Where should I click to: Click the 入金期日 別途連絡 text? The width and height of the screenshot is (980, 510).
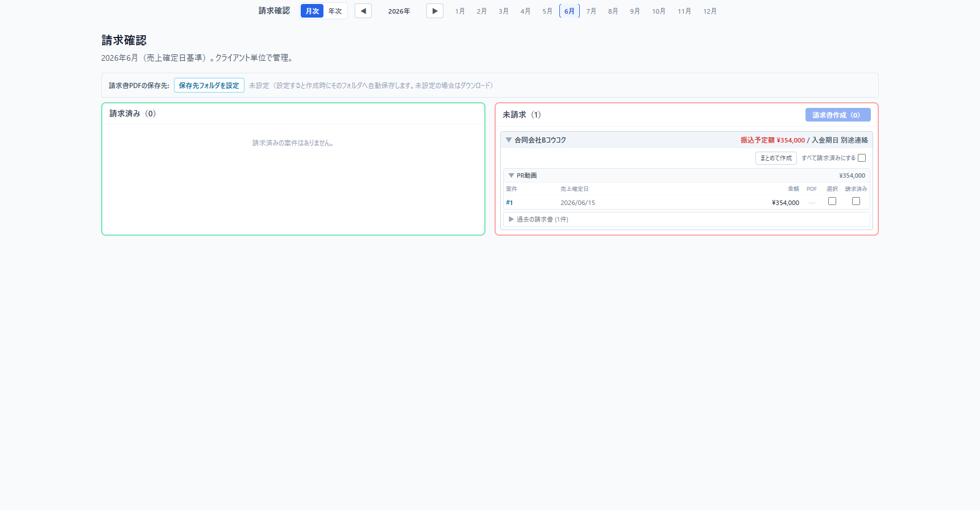[x=840, y=140]
